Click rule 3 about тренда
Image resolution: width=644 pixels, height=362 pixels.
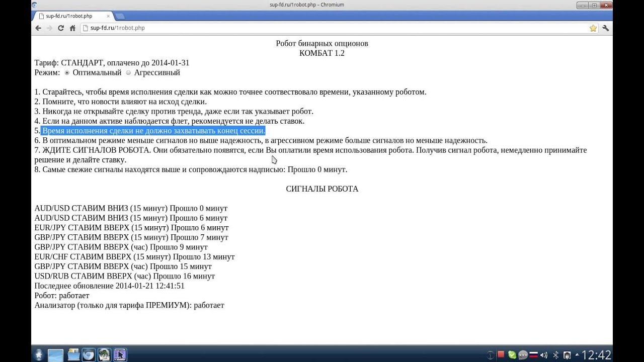click(174, 111)
